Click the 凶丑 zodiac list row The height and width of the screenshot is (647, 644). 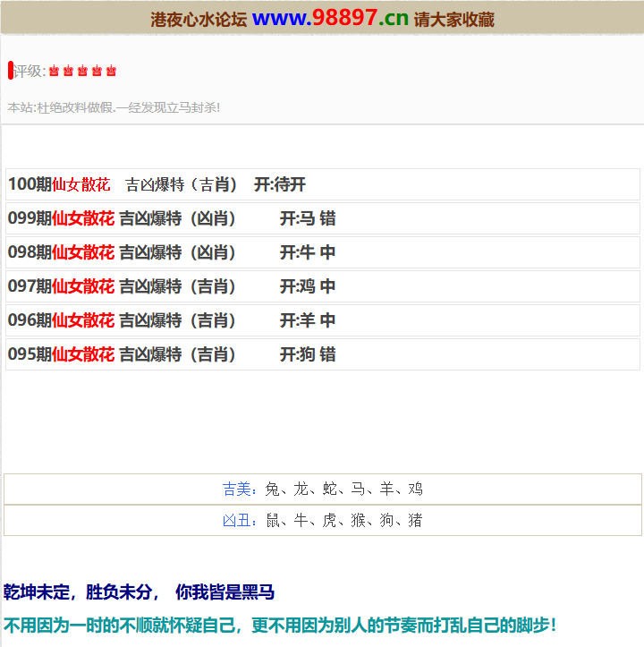point(322,520)
